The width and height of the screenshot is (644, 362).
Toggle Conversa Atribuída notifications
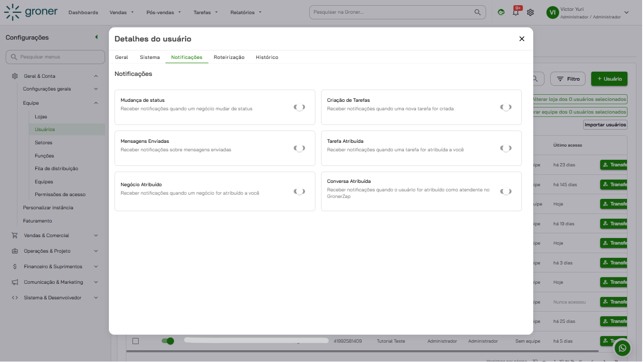[x=506, y=191]
